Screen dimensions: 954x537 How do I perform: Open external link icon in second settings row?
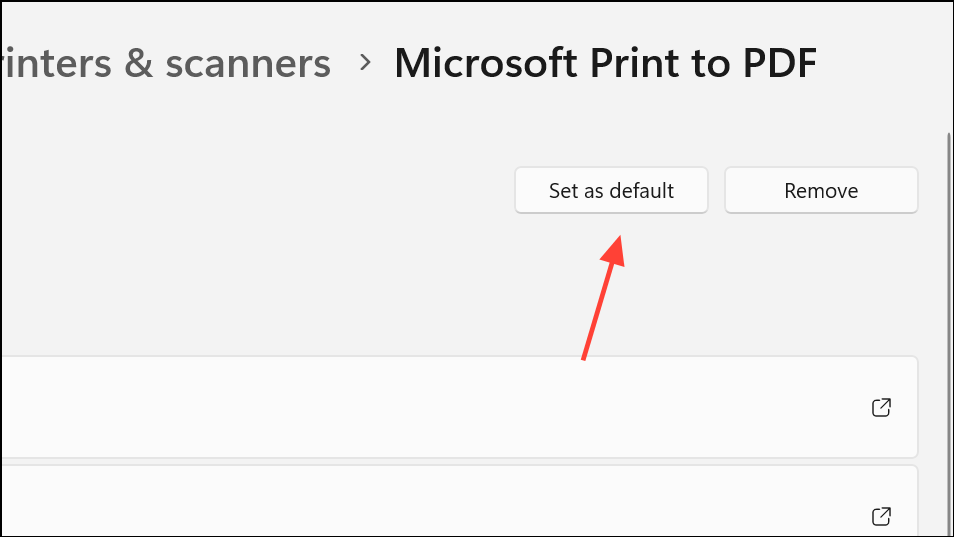pyautogui.click(x=881, y=516)
